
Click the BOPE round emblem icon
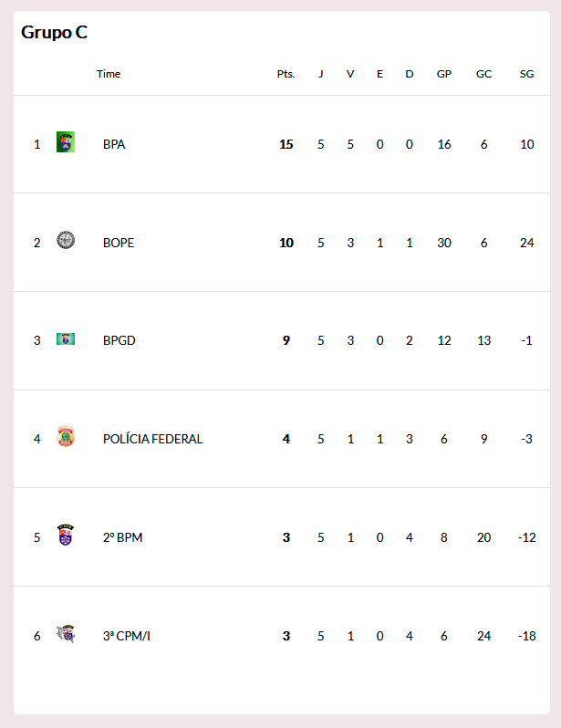(66, 240)
